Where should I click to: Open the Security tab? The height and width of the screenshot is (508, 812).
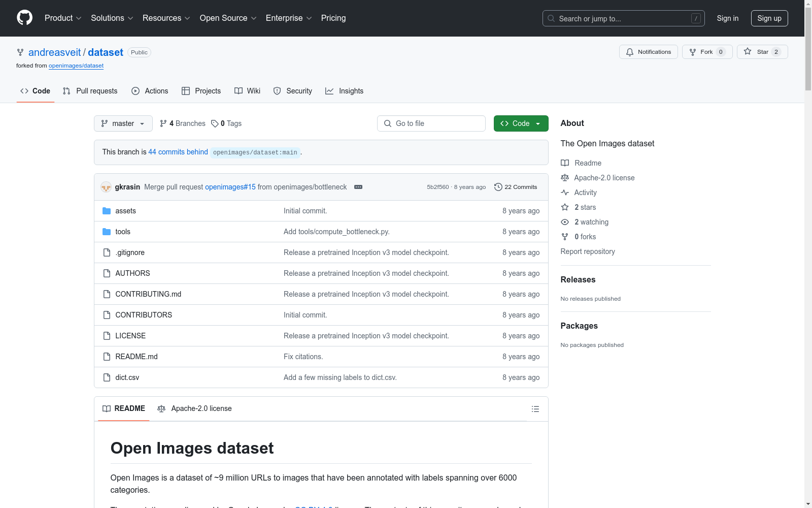click(292, 91)
